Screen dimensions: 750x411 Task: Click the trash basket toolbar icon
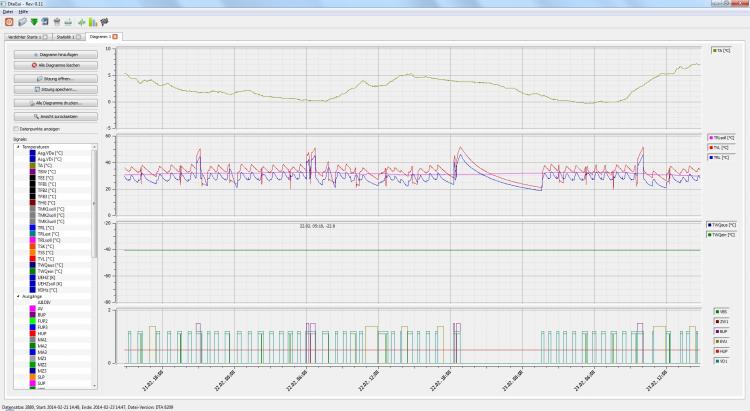click(57, 22)
